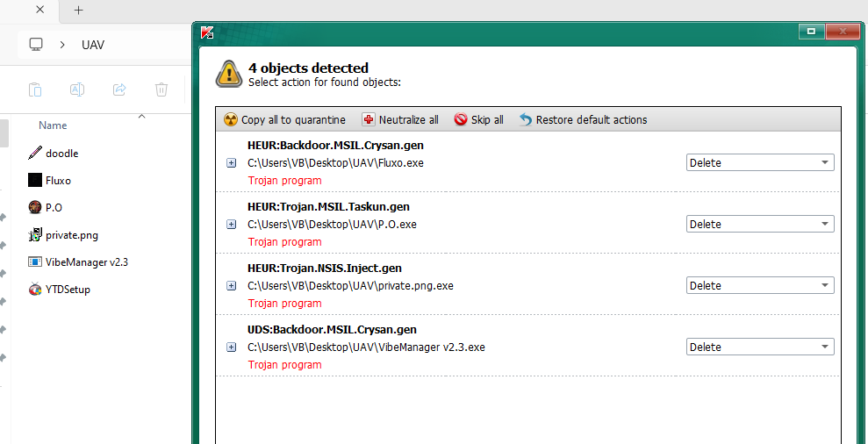Viewport: 868px width, 444px height.
Task: Click the YTDSetup file name
Action: [68, 290]
